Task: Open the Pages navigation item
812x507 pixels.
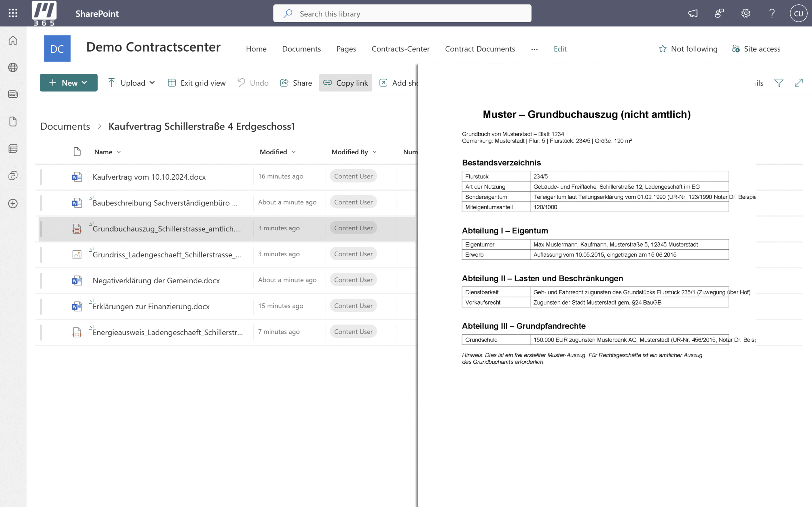Action: click(x=346, y=49)
